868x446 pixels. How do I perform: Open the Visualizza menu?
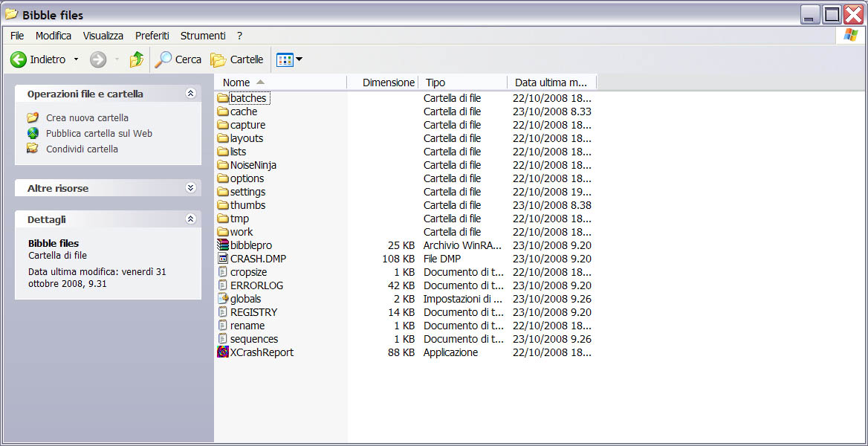pyautogui.click(x=103, y=35)
